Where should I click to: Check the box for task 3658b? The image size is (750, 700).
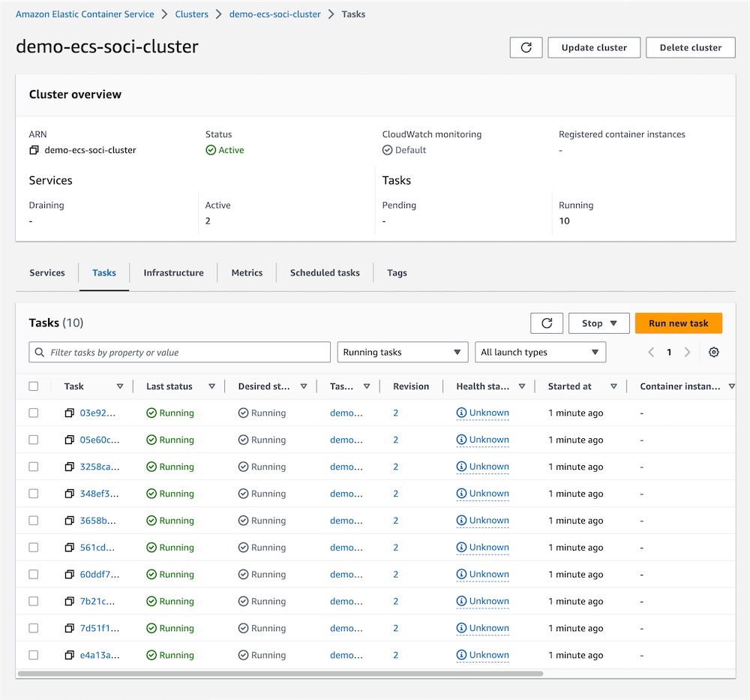(x=34, y=520)
